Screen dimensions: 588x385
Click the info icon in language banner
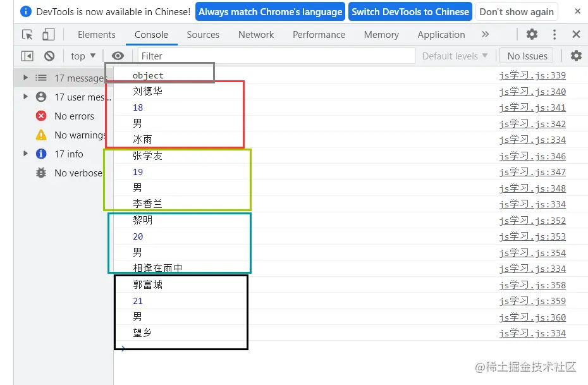(x=25, y=11)
